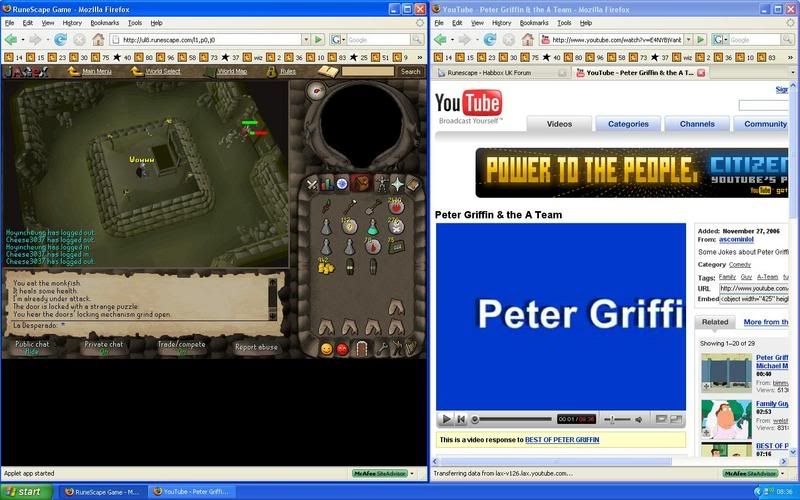The height and width of the screenshot is (500, 800).
Task: Select the RuneScape inventory backpack tab
Action: tap(361, 184)
